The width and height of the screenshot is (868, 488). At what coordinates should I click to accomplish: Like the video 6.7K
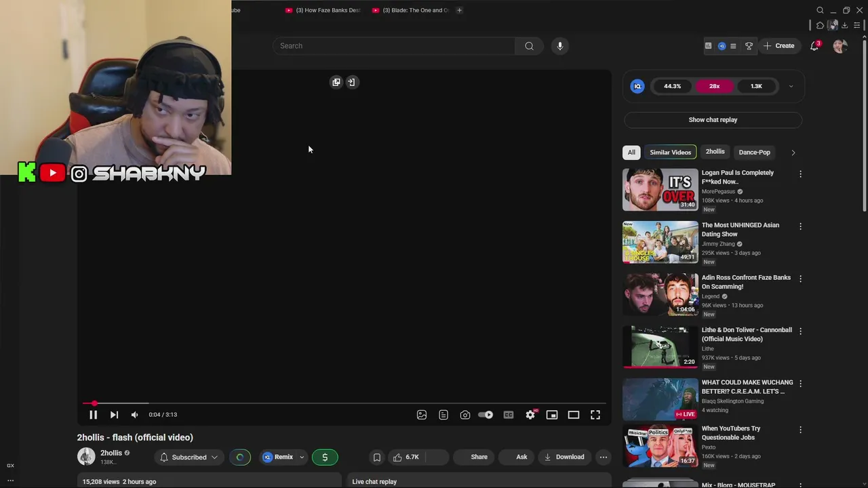(x=406, y=457)
